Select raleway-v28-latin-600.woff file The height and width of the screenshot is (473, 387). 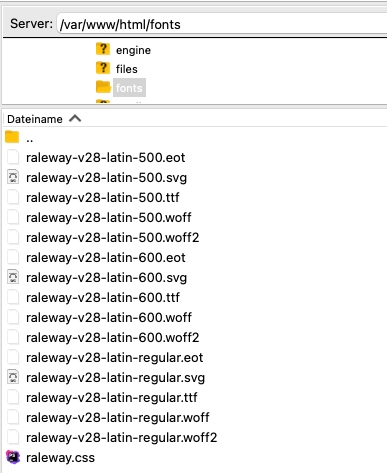pos(109,317)
